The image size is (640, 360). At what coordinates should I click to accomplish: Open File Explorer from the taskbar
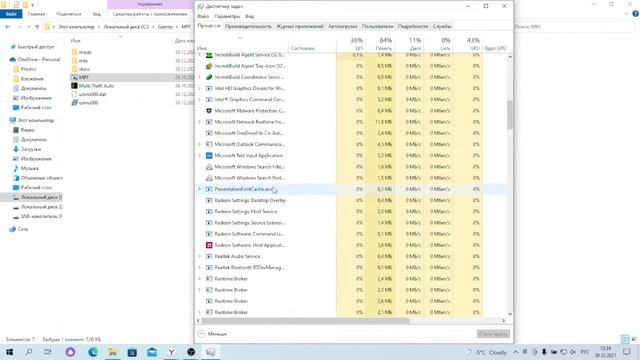pyautogui.click(x=113, y=352)
